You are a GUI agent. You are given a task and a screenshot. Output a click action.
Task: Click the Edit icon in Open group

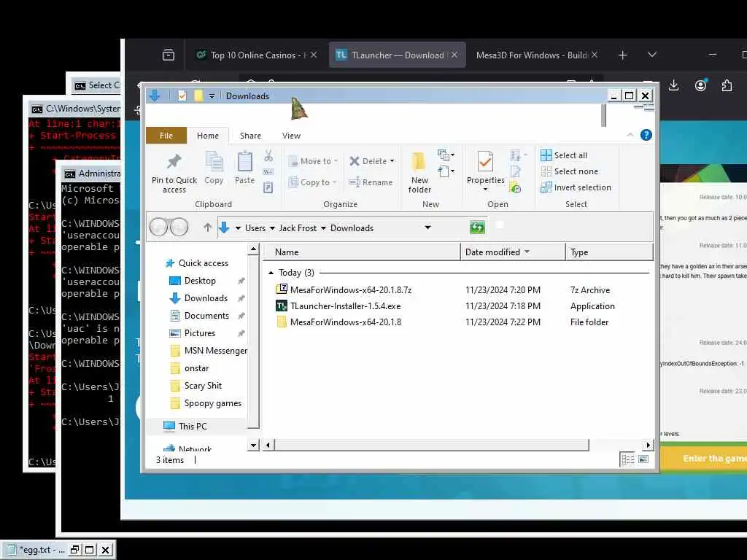516,171
